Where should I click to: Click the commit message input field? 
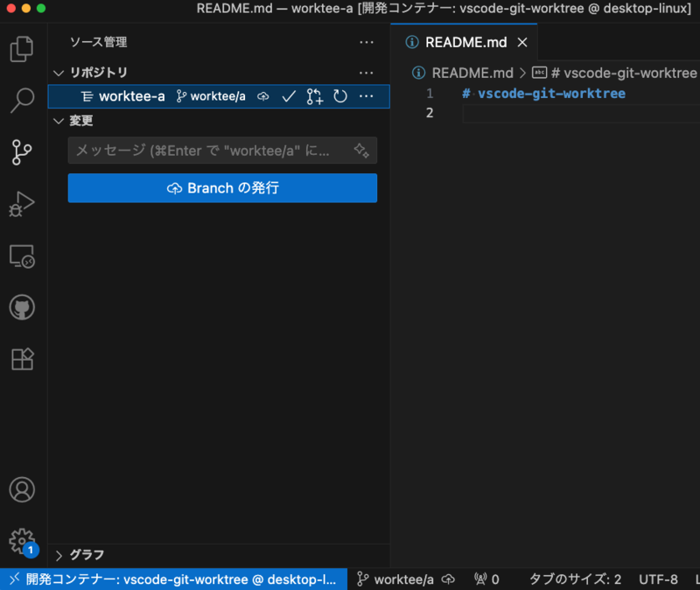210,150
